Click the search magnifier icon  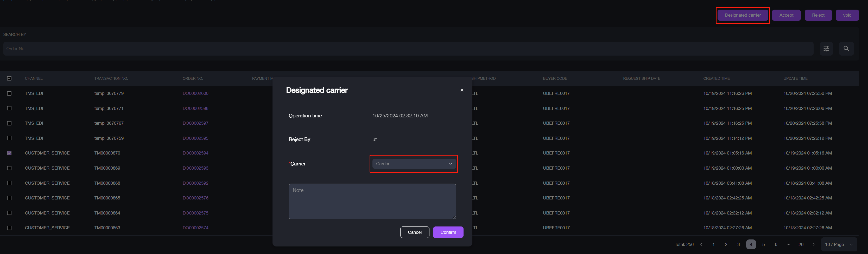(846, 49)
